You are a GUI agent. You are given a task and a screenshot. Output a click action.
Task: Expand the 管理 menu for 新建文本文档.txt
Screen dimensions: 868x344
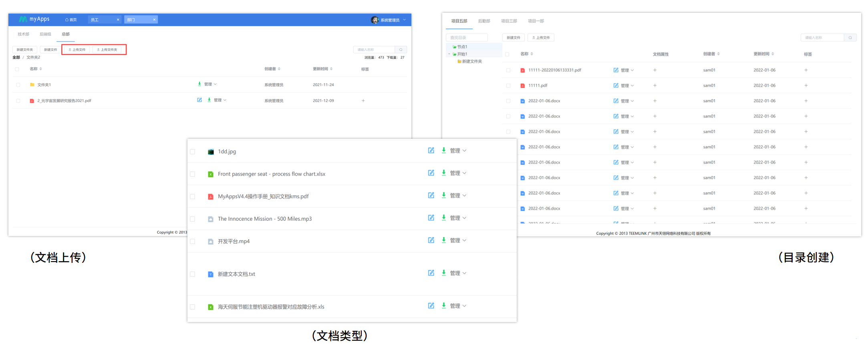pyautogui.click(x=458, y=273)
